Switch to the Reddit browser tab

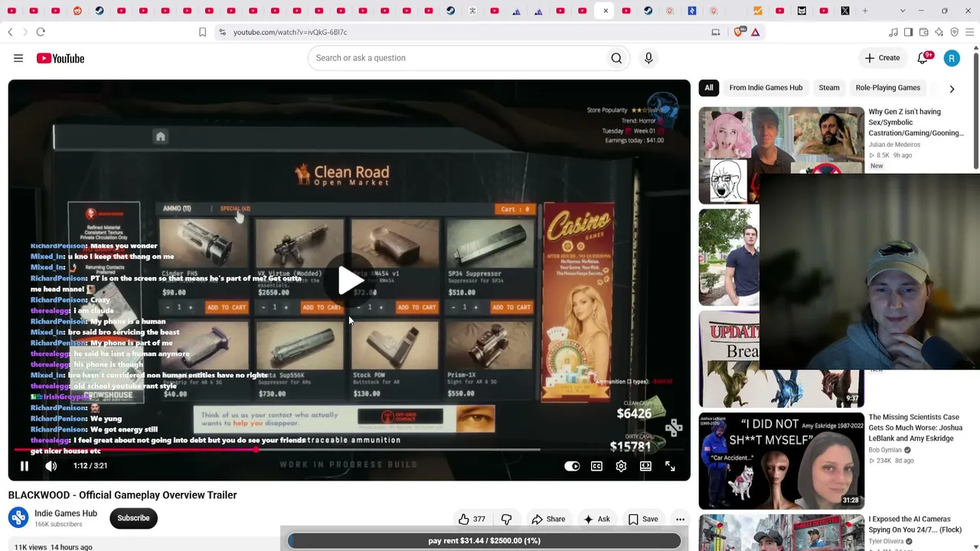(77, 11)
